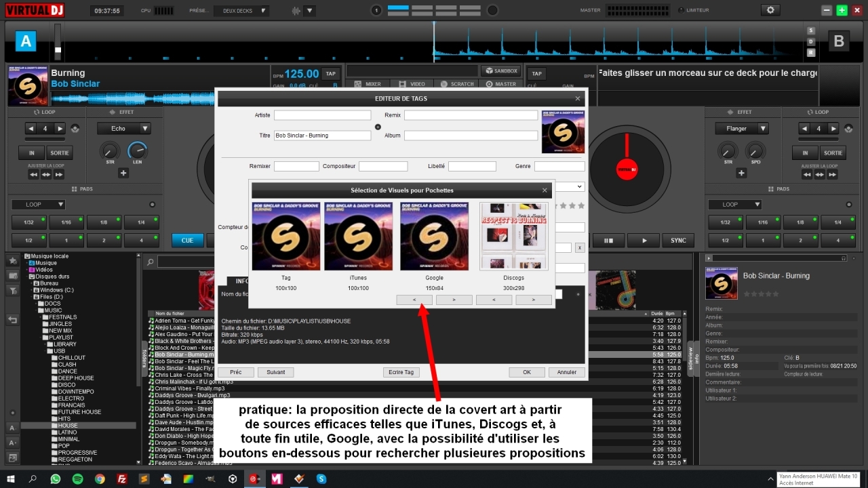Screen dimensions: 868x488
Task: Set loop SORTIE point on deck A
Action: coord(60,152)
